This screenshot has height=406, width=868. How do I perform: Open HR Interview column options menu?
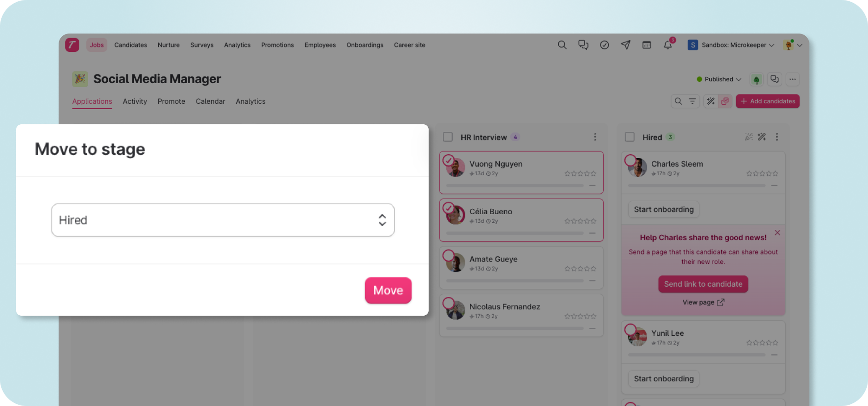pyautogui.click(x=595, y=137)
